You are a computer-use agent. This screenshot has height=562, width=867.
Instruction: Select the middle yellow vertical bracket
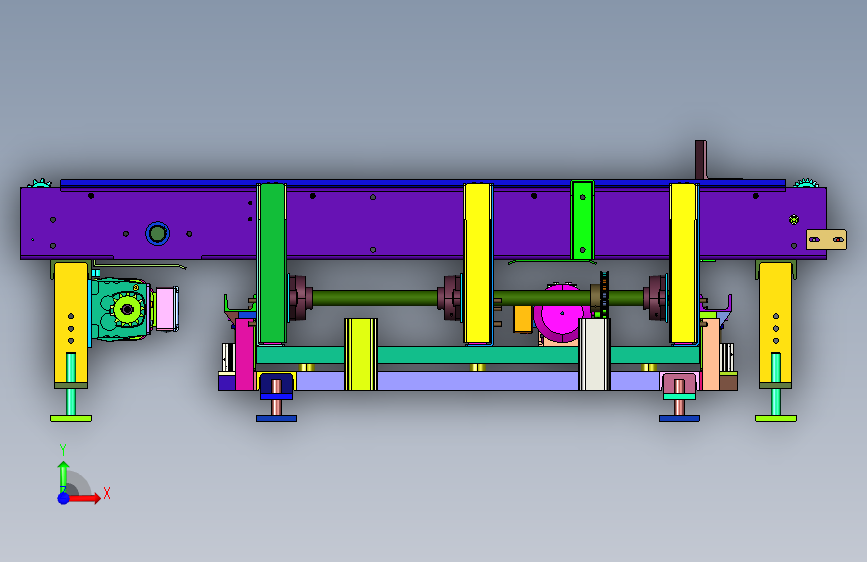tap(478, 264)
